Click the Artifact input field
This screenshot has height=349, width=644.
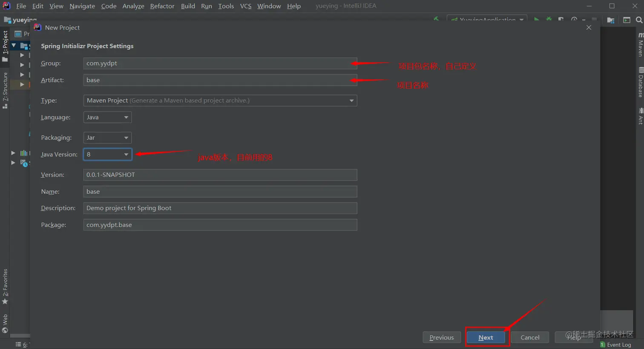click(220, 80)
